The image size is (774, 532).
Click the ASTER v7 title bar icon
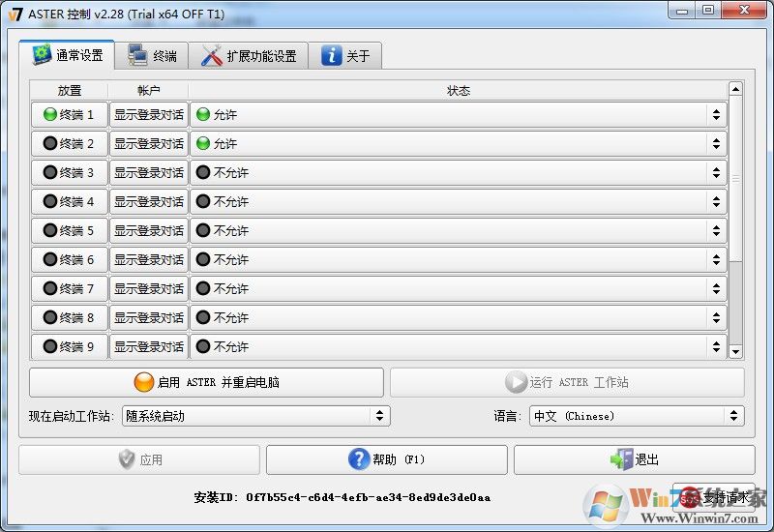pyautogui.click(x=15, y=14)
